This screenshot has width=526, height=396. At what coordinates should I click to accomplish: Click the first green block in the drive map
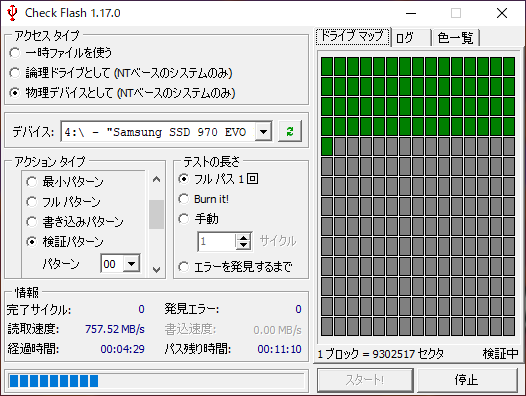[x=327, y=66]
